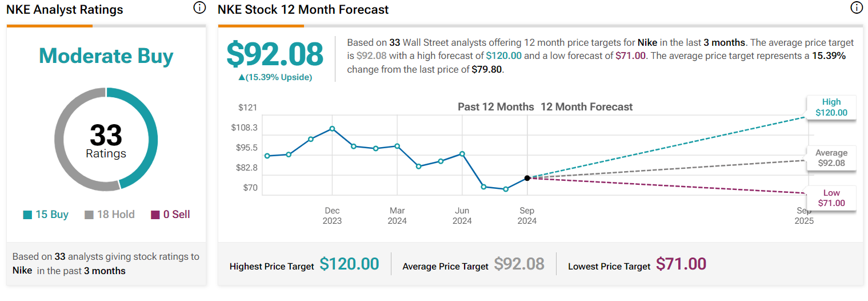Click the gray Hold legend square
Screen dimensions: 868x301
(x=89, y=215)
